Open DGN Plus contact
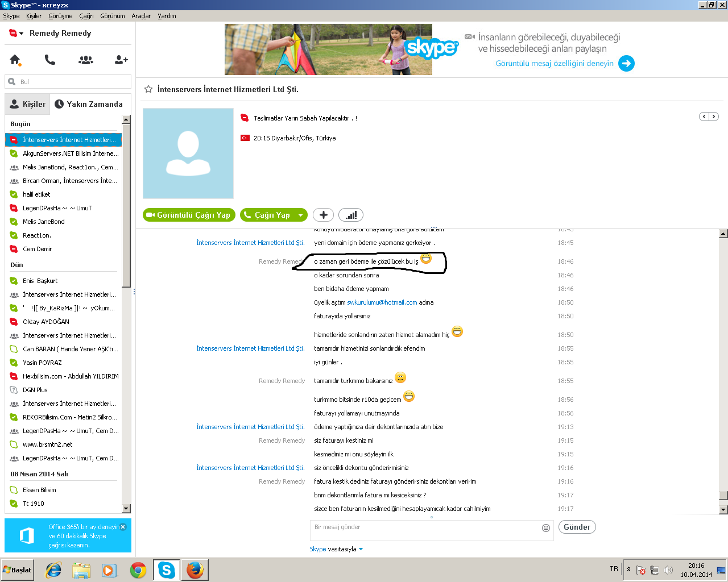The height and width of the screenshot is (582, 728). click(64, 390)
